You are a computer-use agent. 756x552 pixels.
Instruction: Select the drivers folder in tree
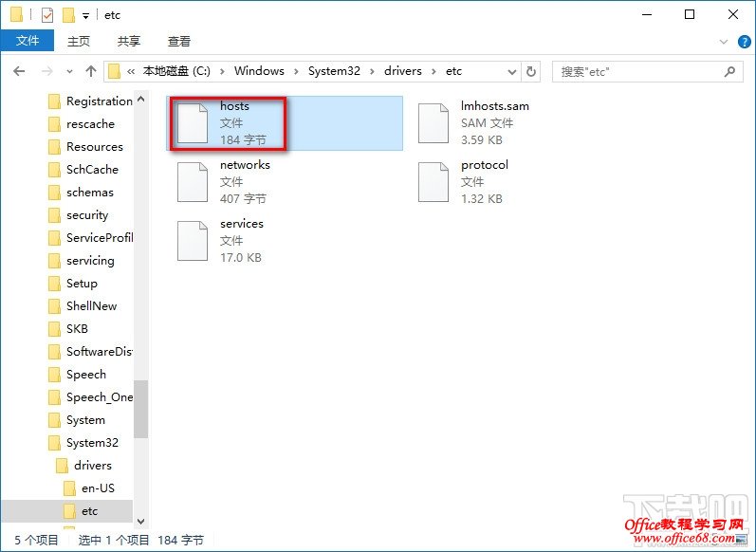(x=83, y=466)
